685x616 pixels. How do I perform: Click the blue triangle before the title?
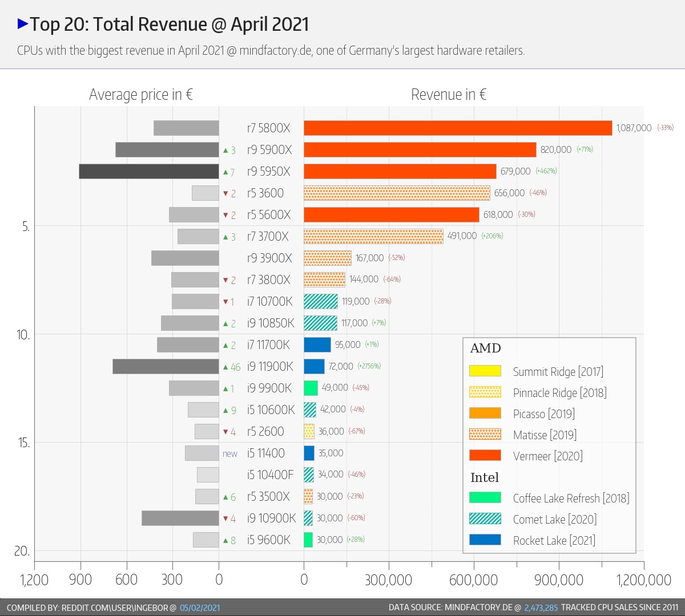(x=23, y=24)
